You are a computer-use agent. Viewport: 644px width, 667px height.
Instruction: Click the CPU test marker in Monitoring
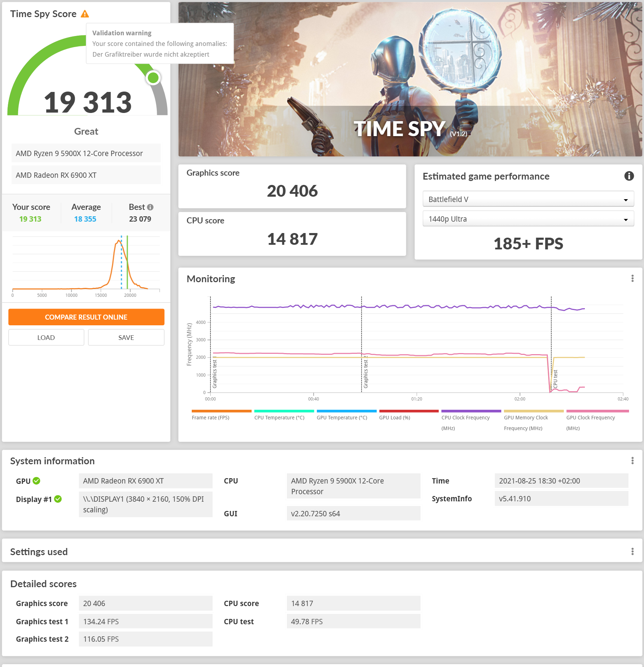coord(551,344)
